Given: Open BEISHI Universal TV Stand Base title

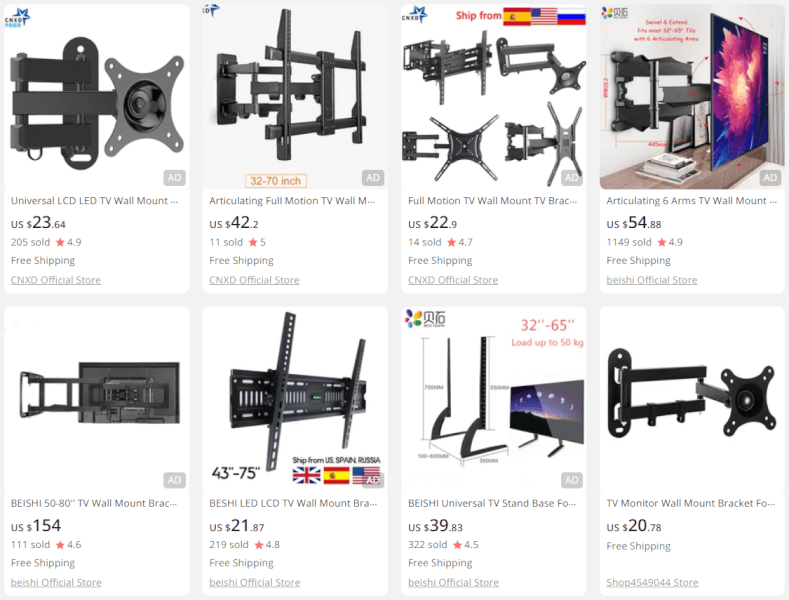Looking at the screenshot, I should point(492,503).
